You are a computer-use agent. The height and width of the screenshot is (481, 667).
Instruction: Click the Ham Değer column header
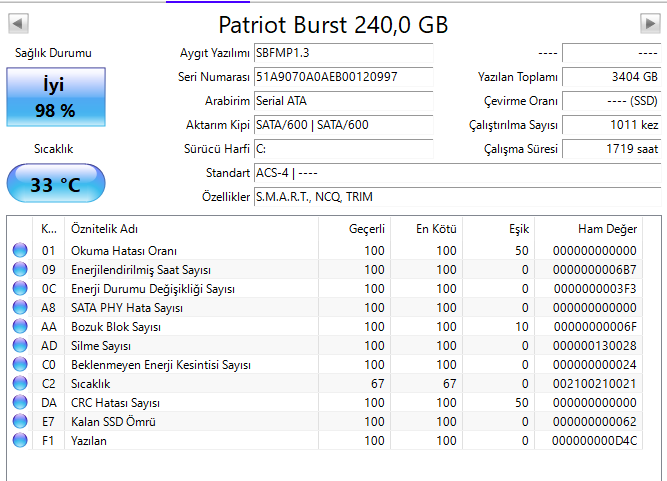pos(588,229)
